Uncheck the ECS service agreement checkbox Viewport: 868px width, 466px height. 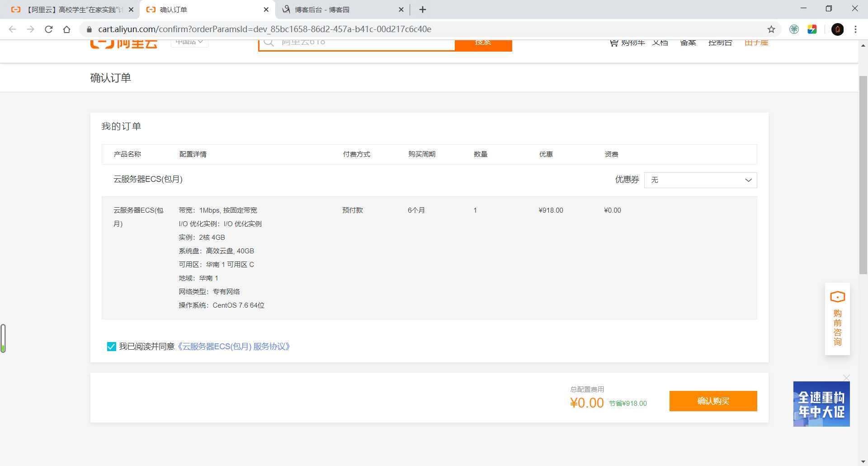[x=111, y=347]
